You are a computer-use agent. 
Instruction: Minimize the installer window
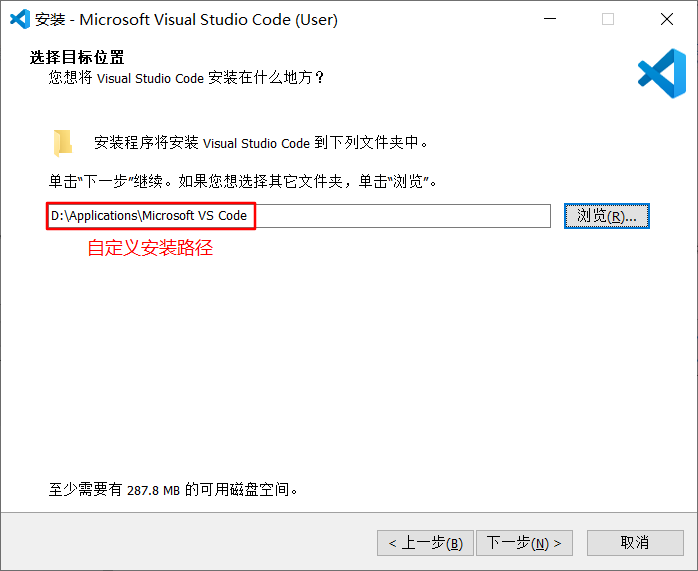pos(550,19)
